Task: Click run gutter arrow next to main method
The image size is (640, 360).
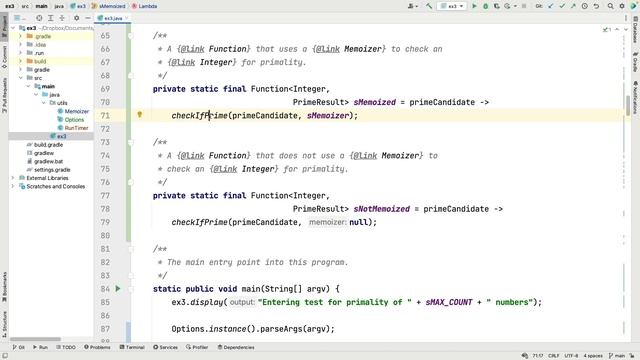Action: click(x=118, y=289)
